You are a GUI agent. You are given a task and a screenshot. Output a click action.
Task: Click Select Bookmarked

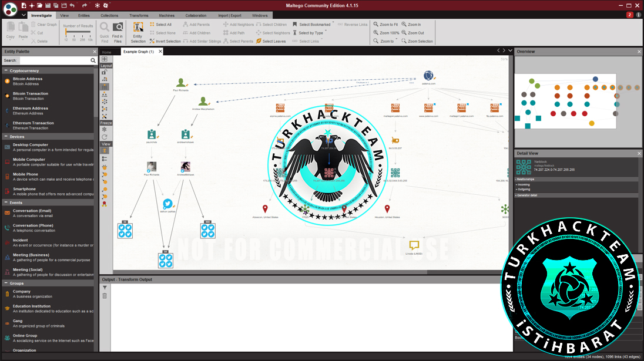pos(311,25)
